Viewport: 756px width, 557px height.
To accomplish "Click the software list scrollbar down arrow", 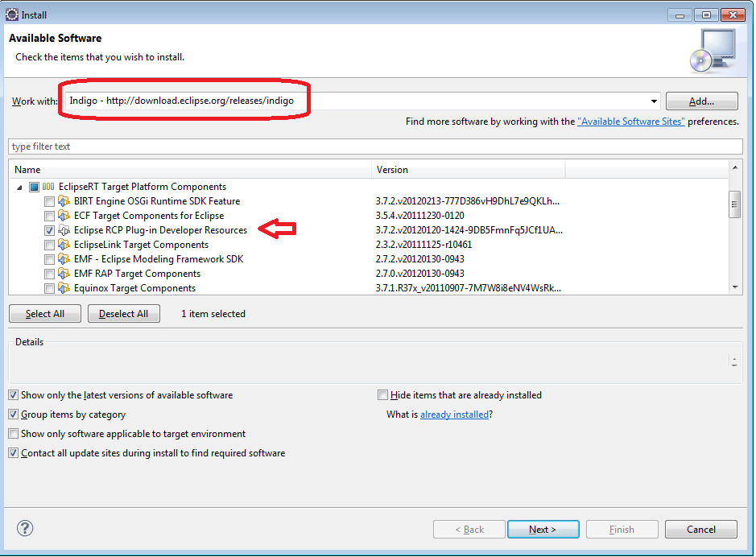I will click(x=735, y=287).
